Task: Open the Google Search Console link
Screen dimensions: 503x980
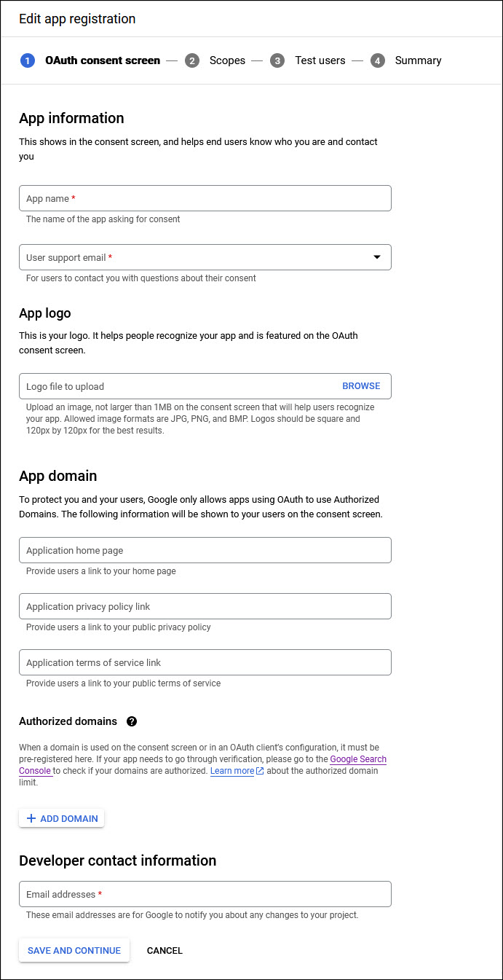Action: point(358,759)
